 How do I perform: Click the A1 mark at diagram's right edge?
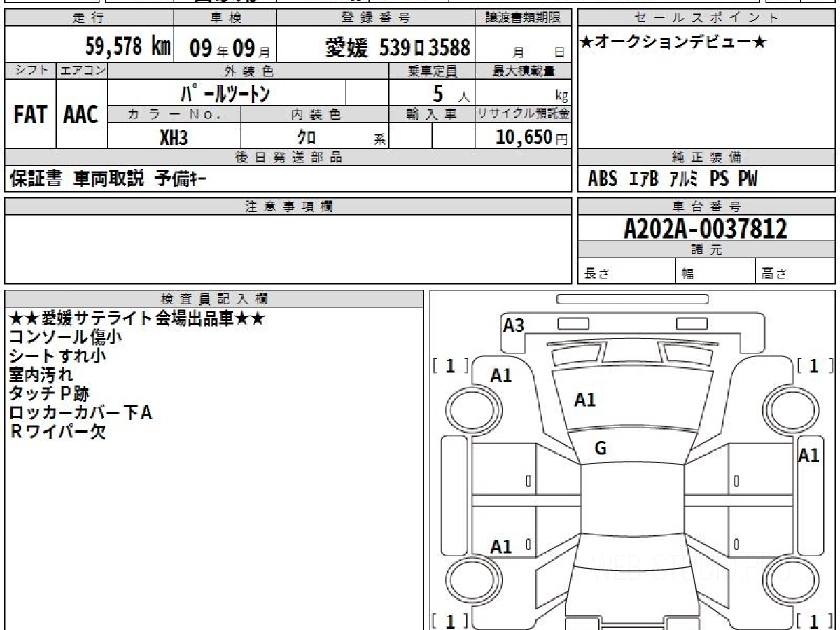tap(808, 456)
